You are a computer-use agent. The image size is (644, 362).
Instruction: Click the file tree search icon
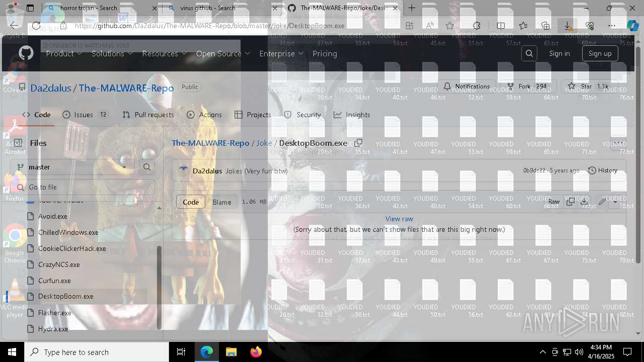pyautogui.click(x=147, y=167)
